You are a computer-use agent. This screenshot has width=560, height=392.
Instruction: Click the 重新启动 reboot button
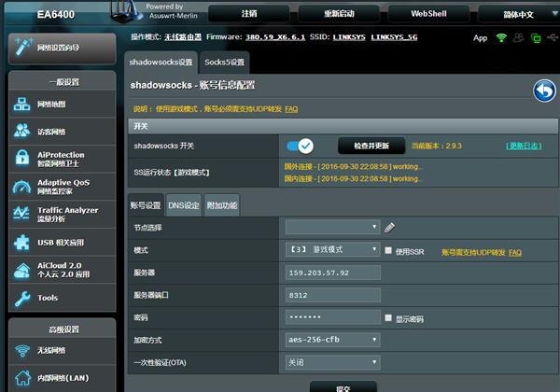coord(339,14)
